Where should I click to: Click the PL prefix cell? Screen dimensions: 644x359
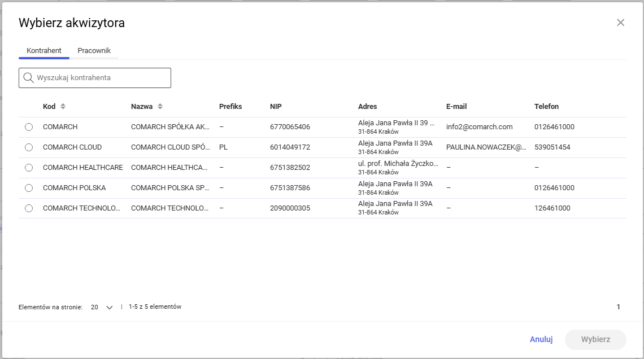[x=223, y=147]
